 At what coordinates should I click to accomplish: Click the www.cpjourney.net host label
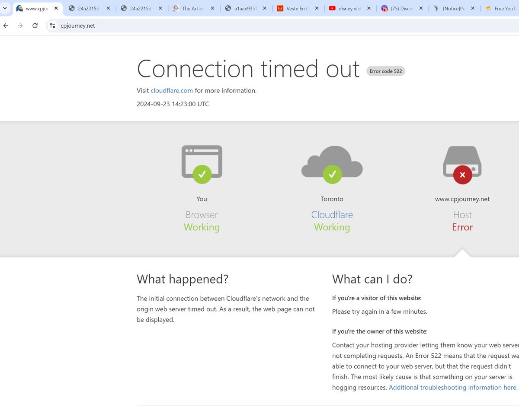(x=462, y=199)
